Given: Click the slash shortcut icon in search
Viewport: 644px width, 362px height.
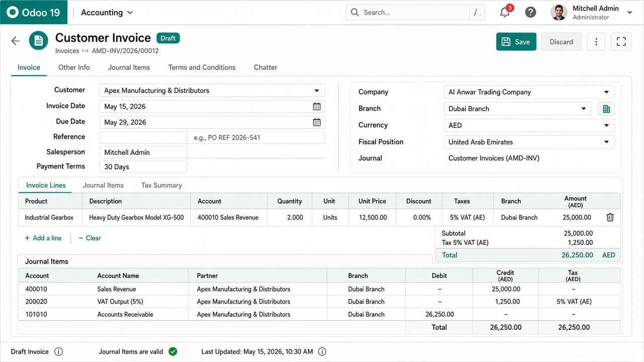Looking at the screenshot, I should point(476,13).
